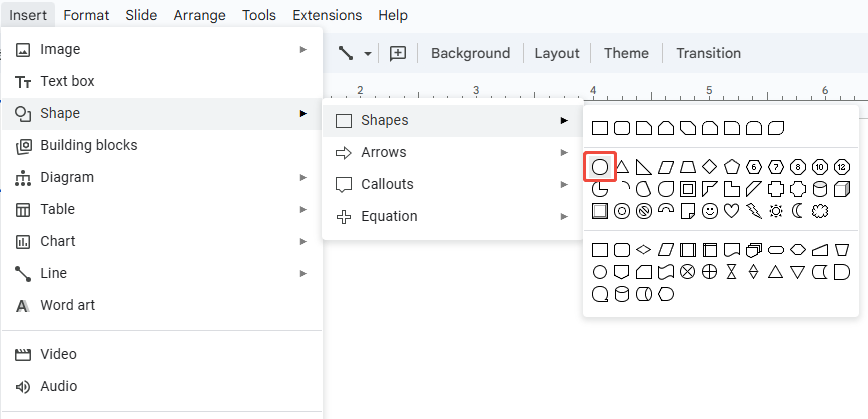Open the Transition panel button
Viewport: 868px width, 419px height.
coord(708,53)
